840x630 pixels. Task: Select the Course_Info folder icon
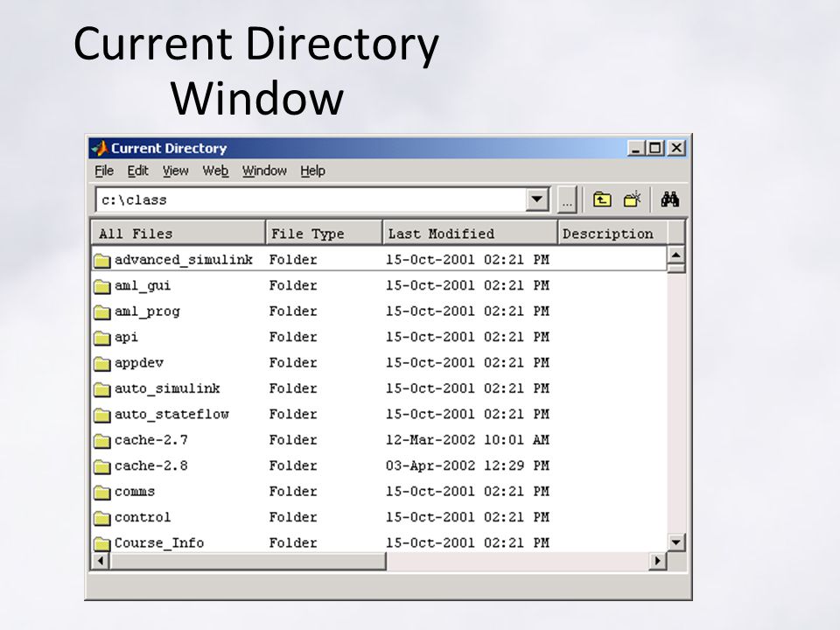101,543
